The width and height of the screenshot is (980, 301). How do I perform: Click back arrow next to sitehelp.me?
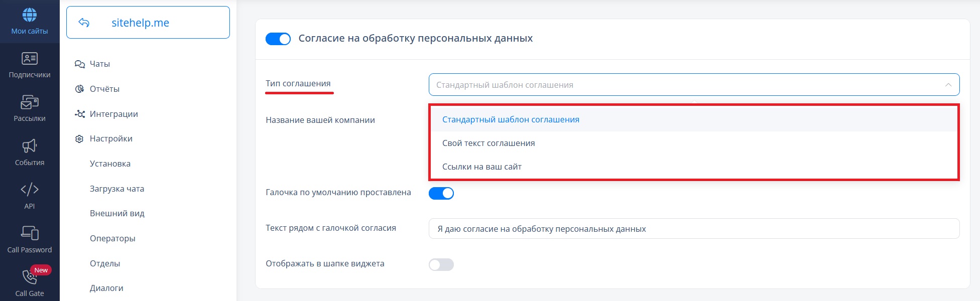84,23
